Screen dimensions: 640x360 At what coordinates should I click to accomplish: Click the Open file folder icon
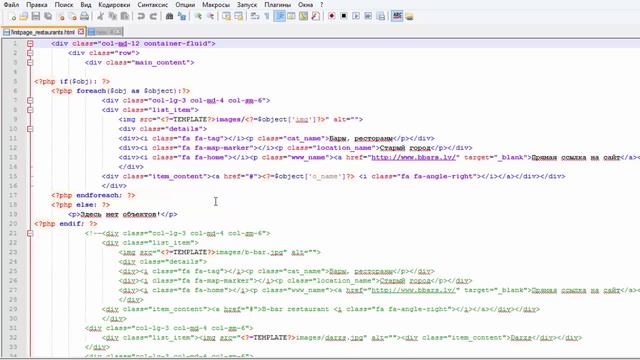(24, 16)
